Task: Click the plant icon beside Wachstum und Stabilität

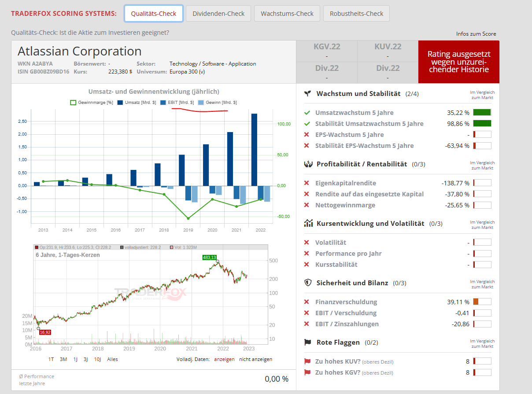Action: (308, 94)
